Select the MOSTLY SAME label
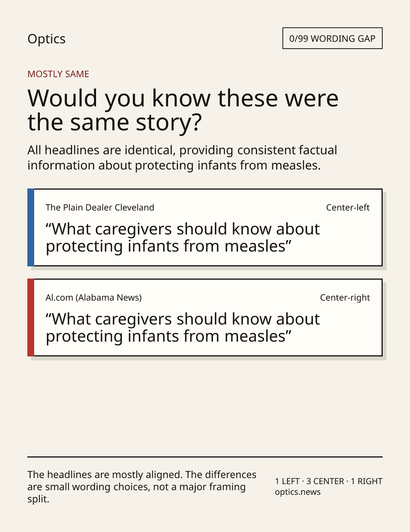 [58, 74]
